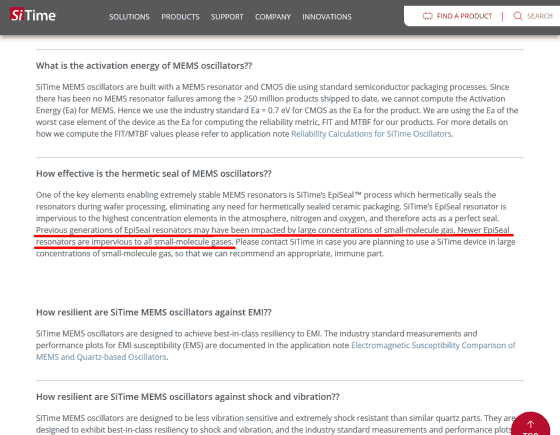
Task: Open the SUPPORT menu
Action: (227, 17)
